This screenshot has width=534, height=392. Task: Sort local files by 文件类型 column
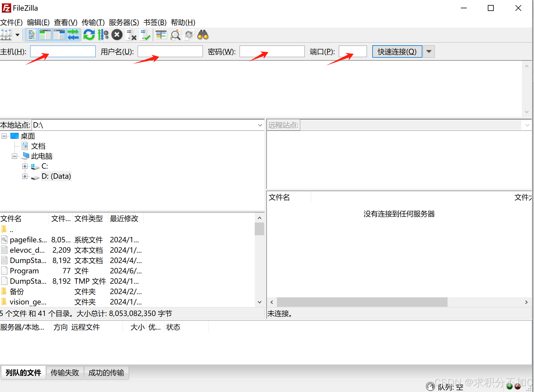tap(90, 218)
